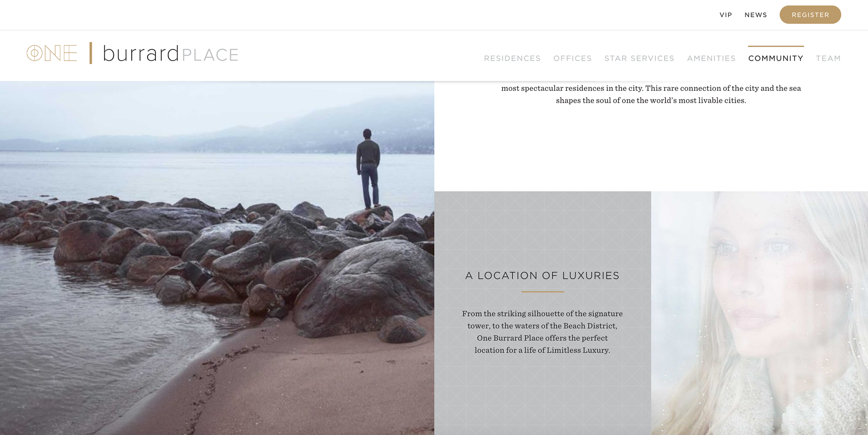Screen dimensions: 868x435
Task: Click the gray patterned luxuries panel
Action: (x=542, y=313)
